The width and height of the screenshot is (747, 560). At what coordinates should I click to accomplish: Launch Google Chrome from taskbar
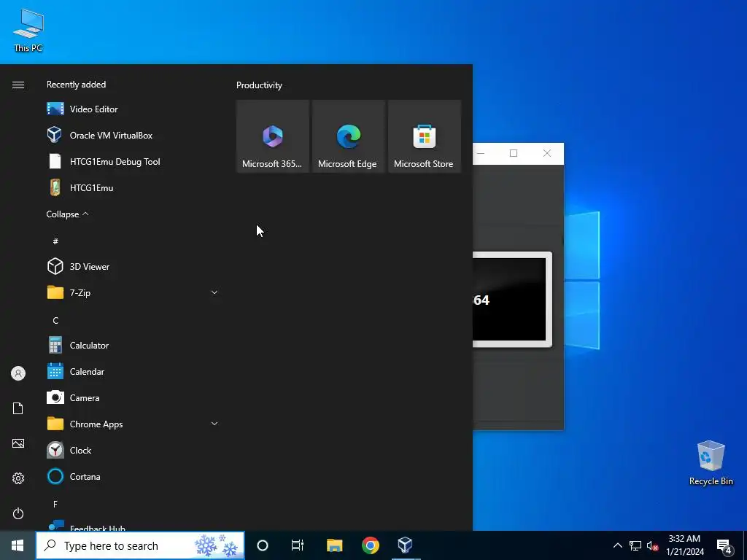[370, 545]
